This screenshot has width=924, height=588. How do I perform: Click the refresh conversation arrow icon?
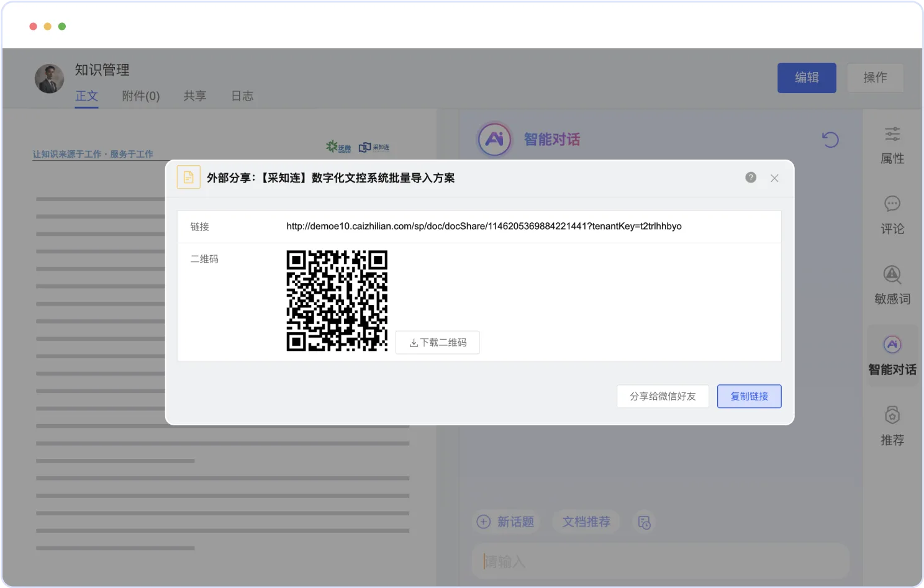830,139
